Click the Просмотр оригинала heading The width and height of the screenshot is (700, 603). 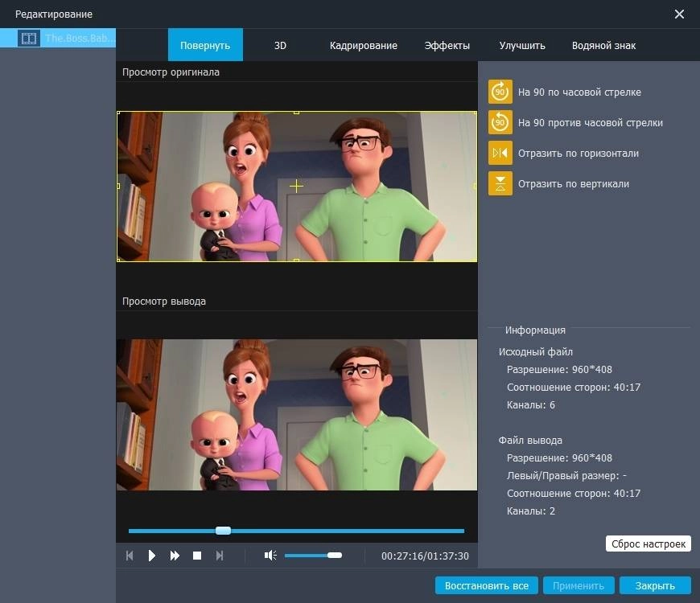pyautogui.click(x=171, y=72)
